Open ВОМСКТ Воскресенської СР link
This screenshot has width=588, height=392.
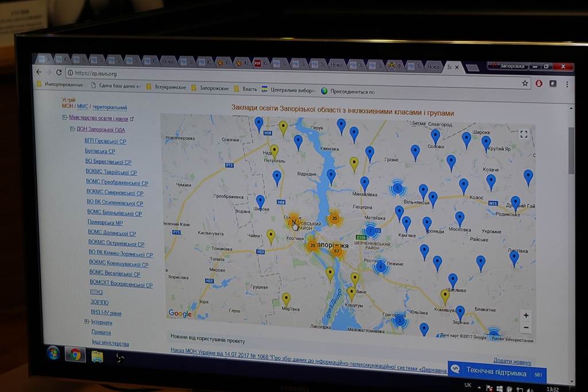[x=121, y=284]
